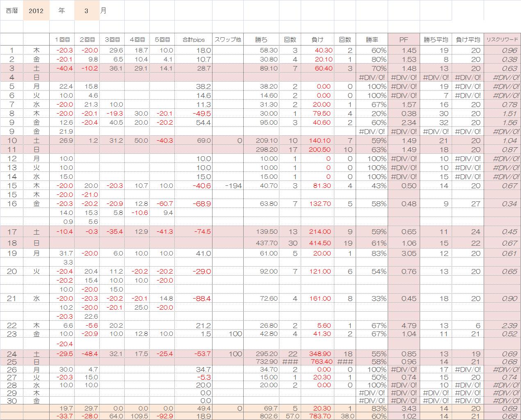Select the risk-reward value 2.39
The image size is (521, 420).
tap(502, 325)
